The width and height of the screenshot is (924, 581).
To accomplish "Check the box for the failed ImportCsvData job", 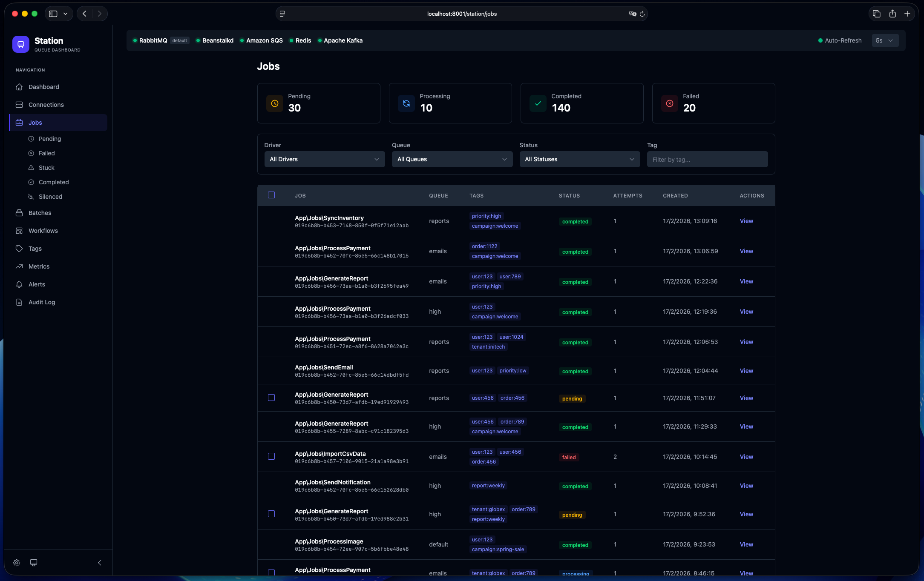I will tap(271, 456).
